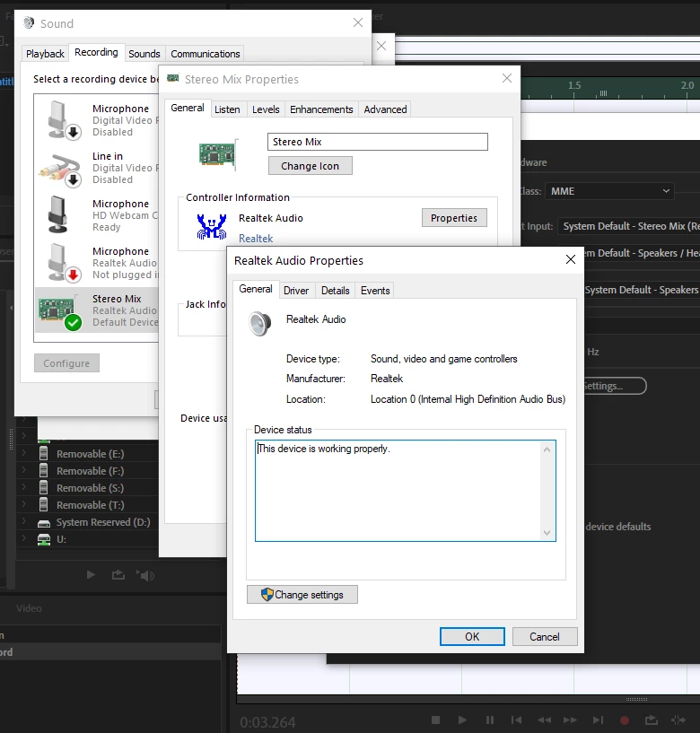The width and height of the screenshot is (700, 733).
Task: Click the speaker icon in Realtek Audio Properties
Action: click(260, 324)
